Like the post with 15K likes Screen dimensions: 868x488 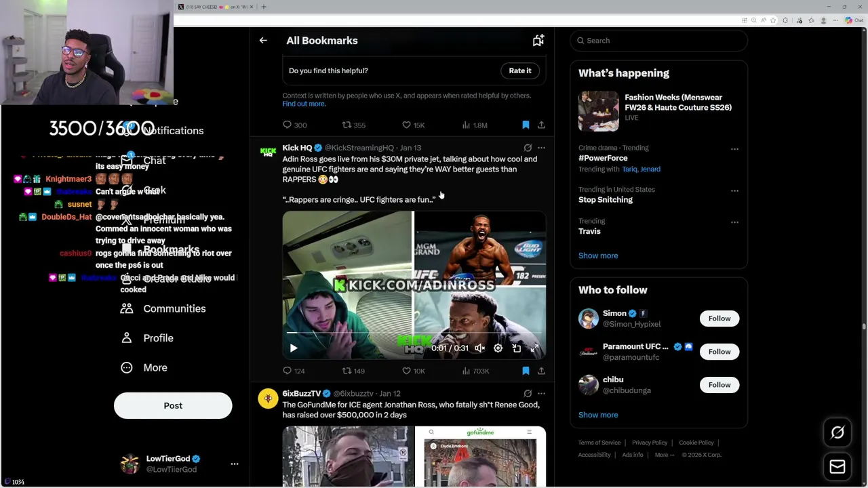413,125
